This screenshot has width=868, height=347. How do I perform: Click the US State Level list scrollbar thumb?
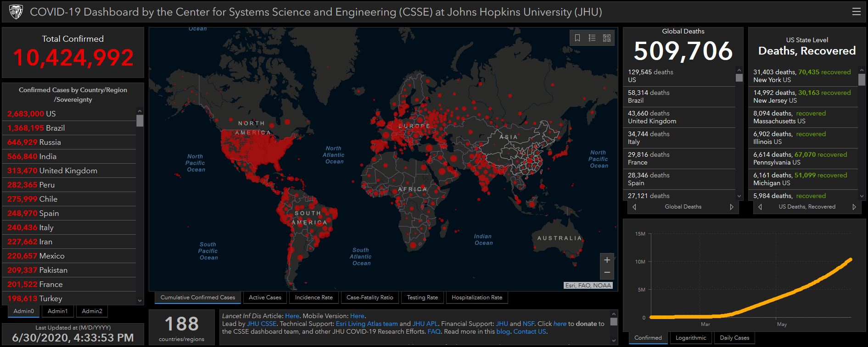pyautogui.click(x=862, y=79)
